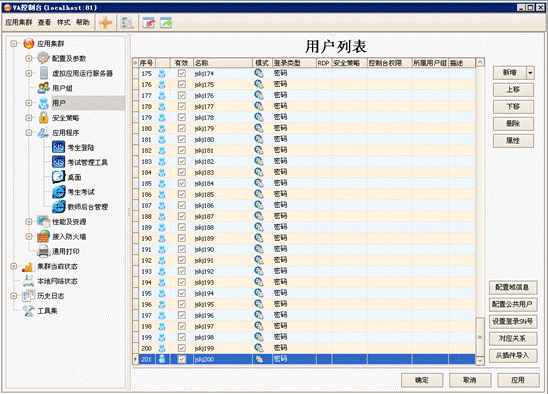Click the 确定 button
Viewport: 548px width, 394px height.
tap(422, 380)
